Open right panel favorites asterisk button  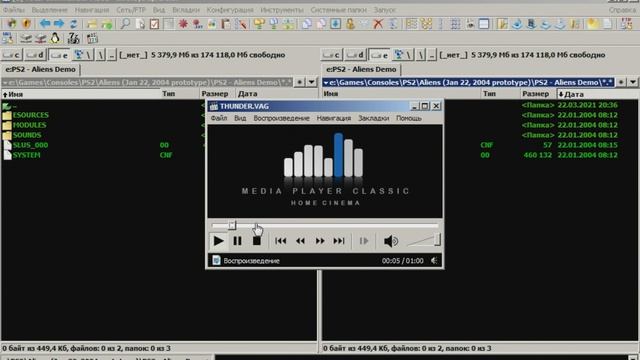(621, 82)
